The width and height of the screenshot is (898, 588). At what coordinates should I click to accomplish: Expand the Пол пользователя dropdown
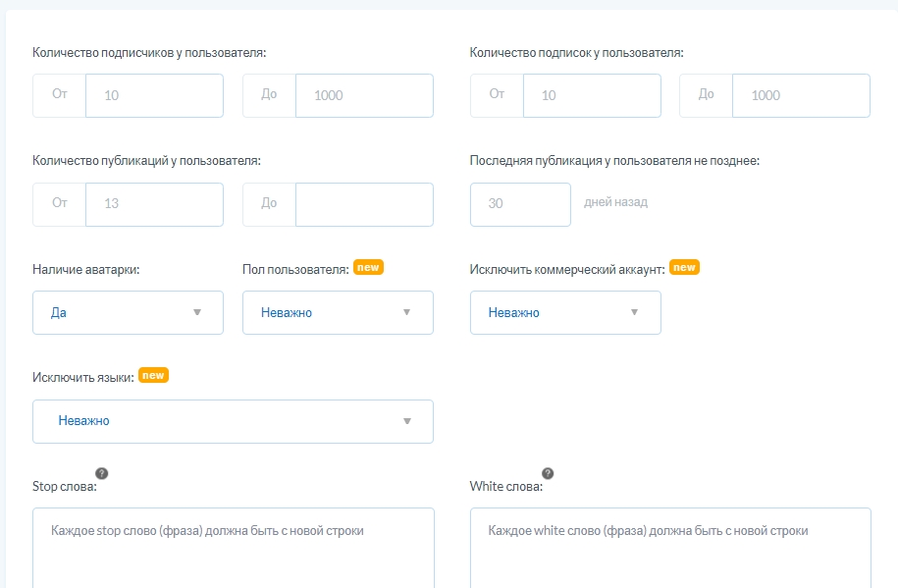click(x=338, y=312)
